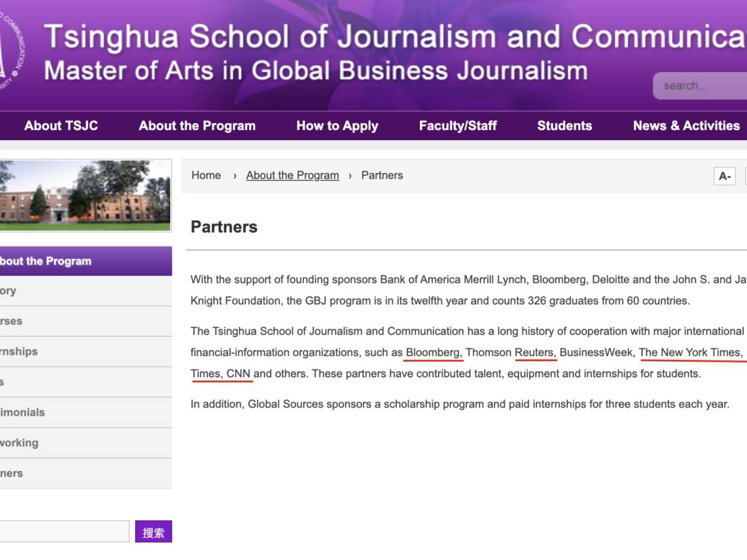Open the Internships item in the sidebar
The height and width of the screenshot is (560, 747).
click(x=19, y=351)
